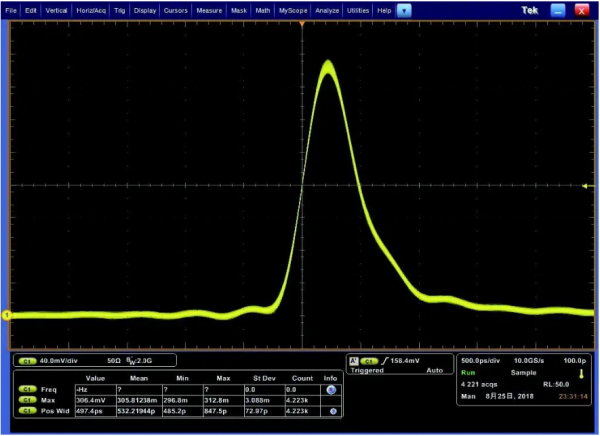Image resolution: width=600 pixels, height=436 pixels.
Task: Expand the dropdown arrow next to Help
Action: (x=403, y=9)
